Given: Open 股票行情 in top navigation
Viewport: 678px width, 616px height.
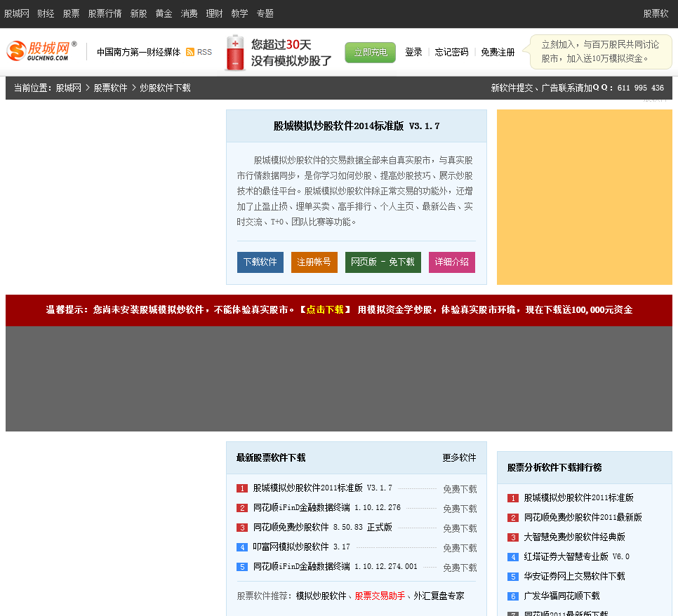Looking at the screenshot, I should (105, 14).
